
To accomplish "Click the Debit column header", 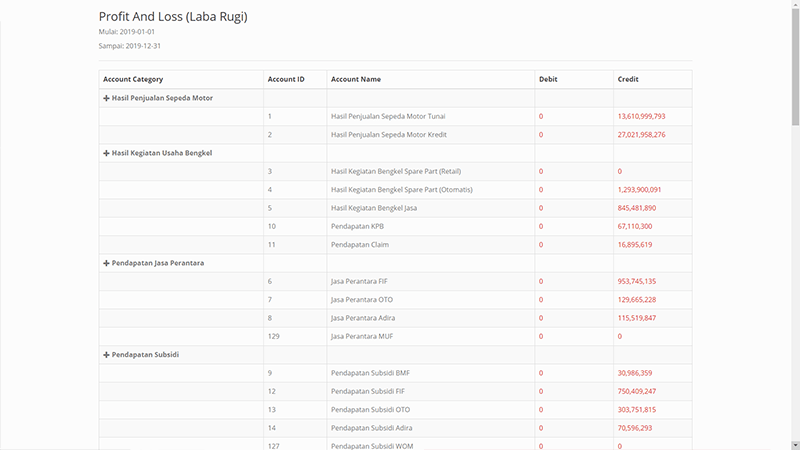I will pos(548,79).
